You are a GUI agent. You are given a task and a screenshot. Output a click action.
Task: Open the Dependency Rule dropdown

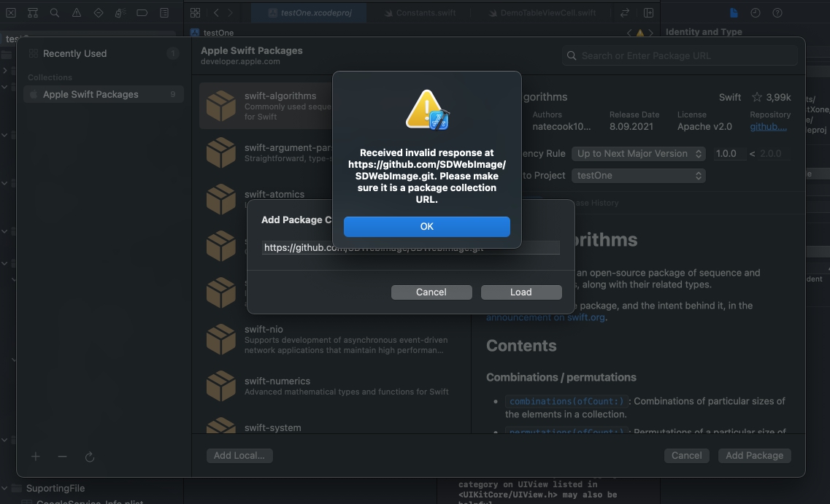tap(638, 153)
